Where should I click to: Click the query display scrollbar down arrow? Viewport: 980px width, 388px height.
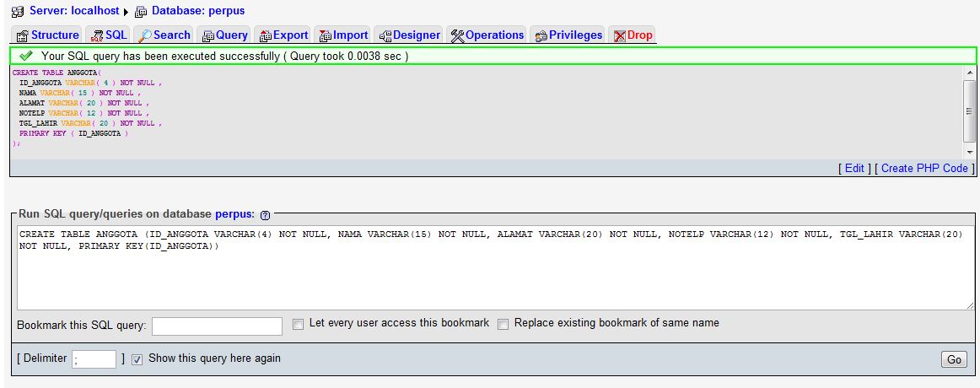coord(969,152)
